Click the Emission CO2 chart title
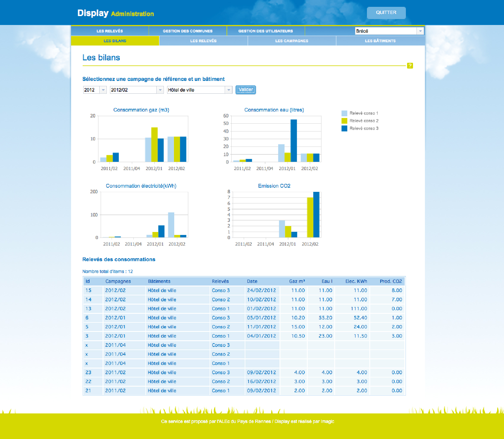Image resolution: width=504 pixels, height=439 pixels. pyautogui.click(x=274, y=186)
